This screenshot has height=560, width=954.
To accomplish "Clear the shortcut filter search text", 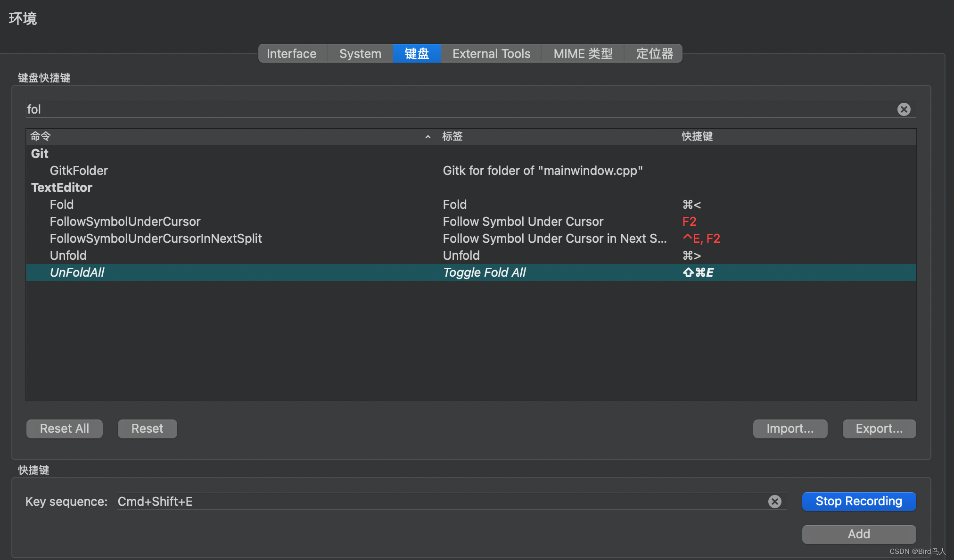I will pyautogui.click(x=904, y=109).
